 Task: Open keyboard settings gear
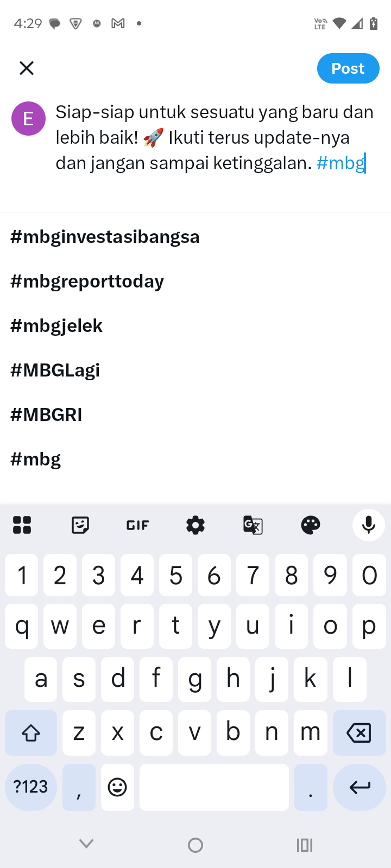tap(195, 525)
